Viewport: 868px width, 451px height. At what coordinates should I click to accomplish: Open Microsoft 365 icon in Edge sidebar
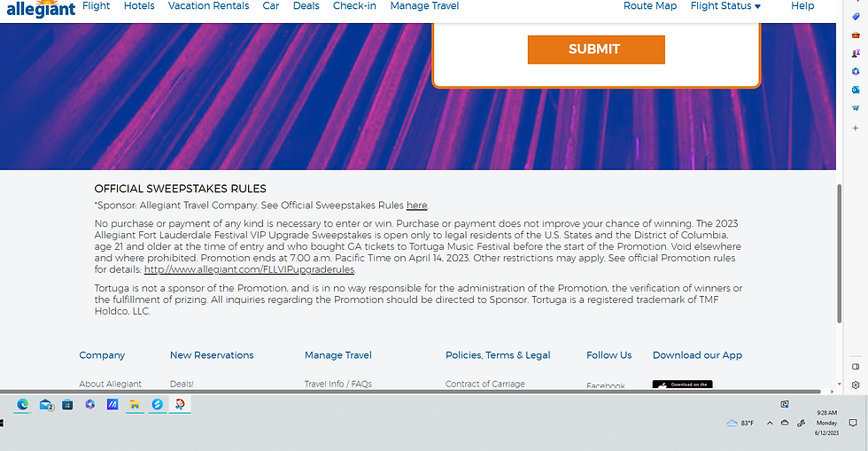click(x=856, y=72)
